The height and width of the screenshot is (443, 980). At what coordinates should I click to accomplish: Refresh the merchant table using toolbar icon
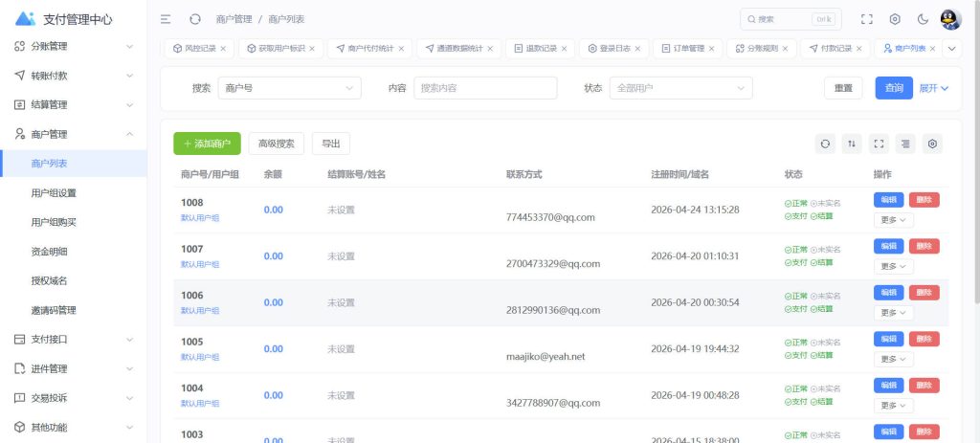click(825, 144)
